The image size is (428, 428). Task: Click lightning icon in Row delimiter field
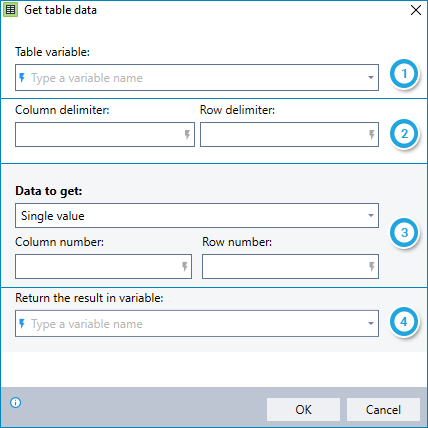pos(372,135)
